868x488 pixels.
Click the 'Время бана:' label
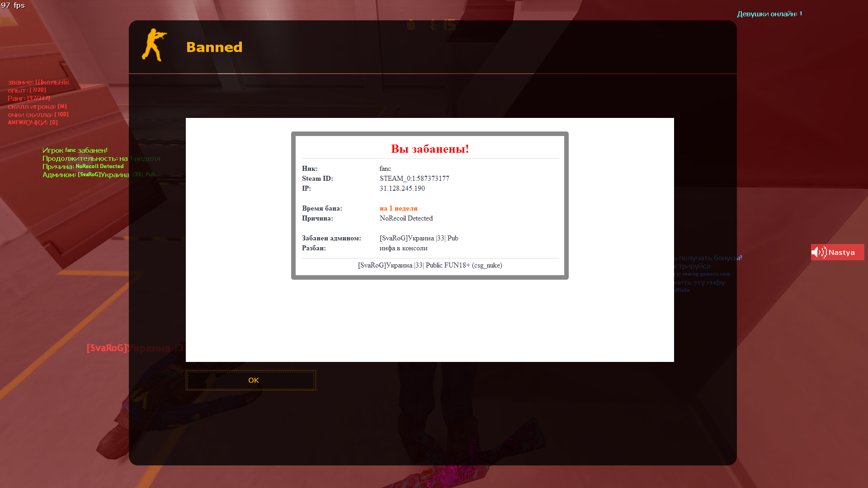coord(322,208)
